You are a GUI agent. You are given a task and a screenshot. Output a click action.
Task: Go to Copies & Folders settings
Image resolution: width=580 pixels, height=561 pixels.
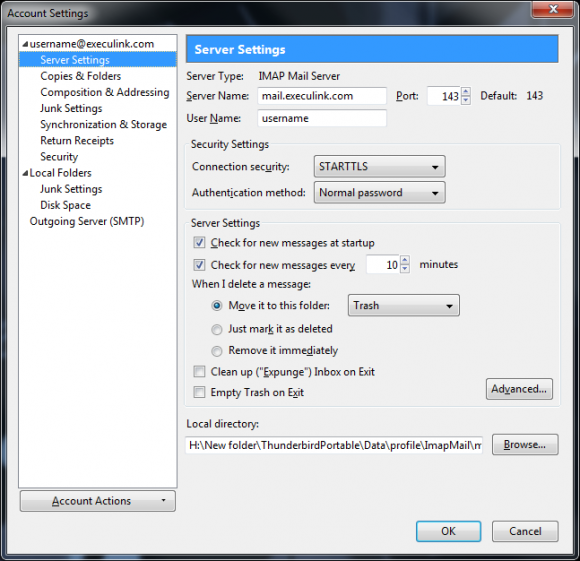[81, 76]
